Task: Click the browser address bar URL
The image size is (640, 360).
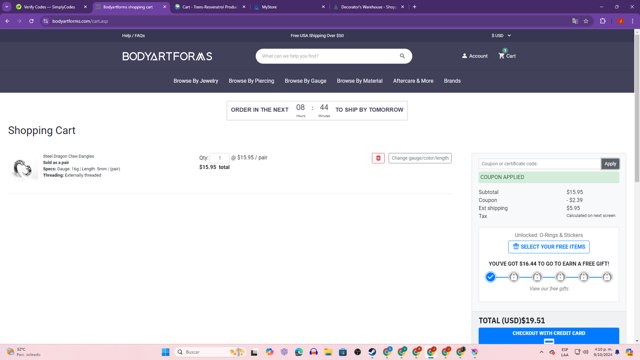Action: (80, 21)
